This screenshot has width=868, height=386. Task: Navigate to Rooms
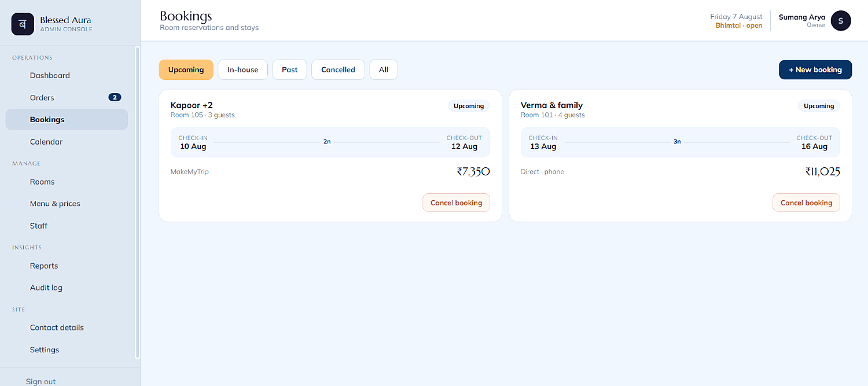[42, 182]
